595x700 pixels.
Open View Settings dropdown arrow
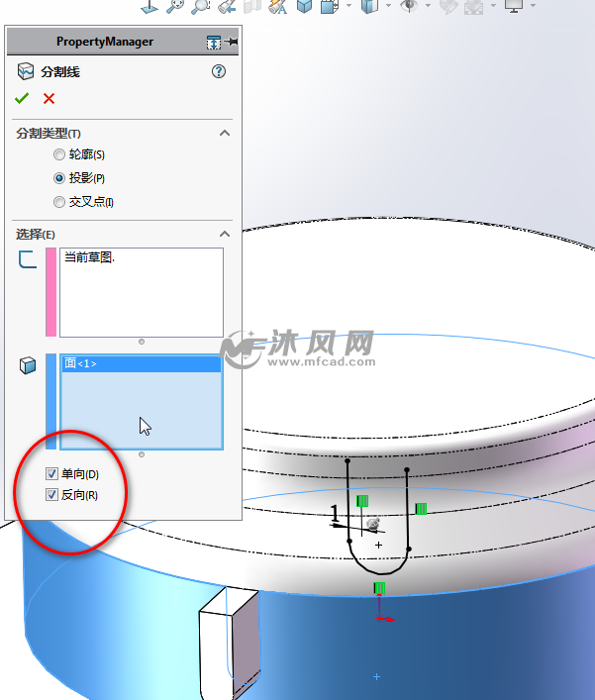[x=533, y=5]
